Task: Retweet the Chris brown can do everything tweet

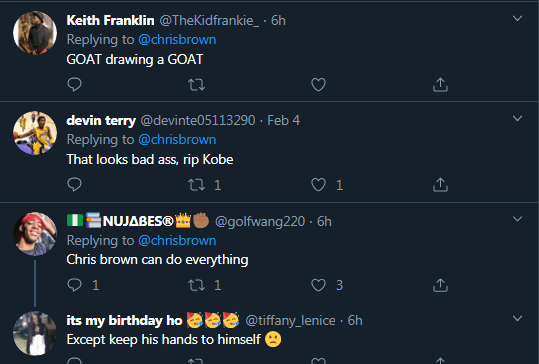Action: pos(196,285)
